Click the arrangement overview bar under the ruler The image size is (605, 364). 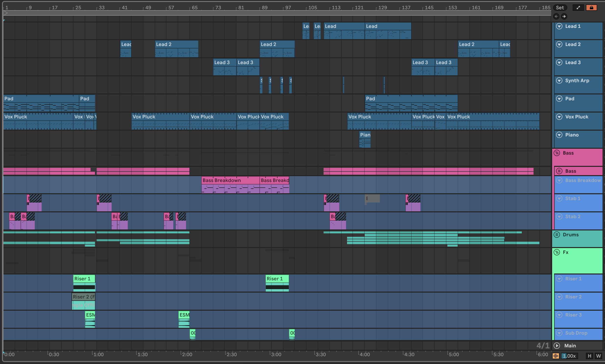coord(277,13)
